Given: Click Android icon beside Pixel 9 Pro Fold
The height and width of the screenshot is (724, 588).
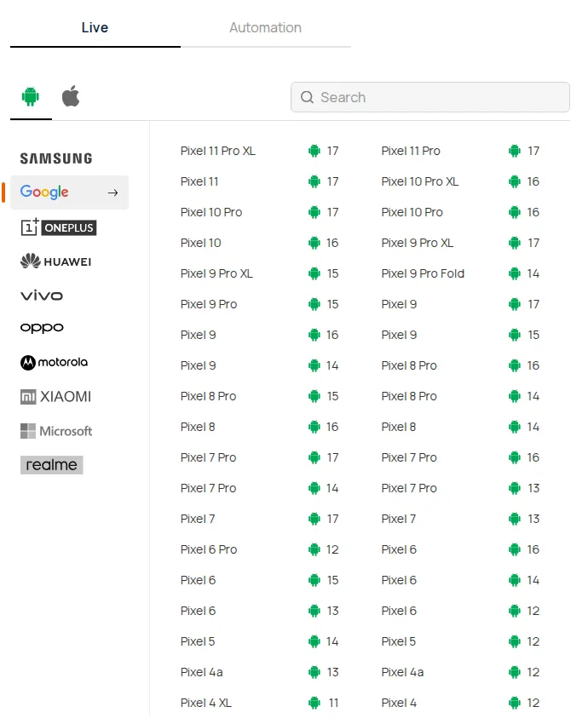Looking at the screenshot, I should pos(515,273).
